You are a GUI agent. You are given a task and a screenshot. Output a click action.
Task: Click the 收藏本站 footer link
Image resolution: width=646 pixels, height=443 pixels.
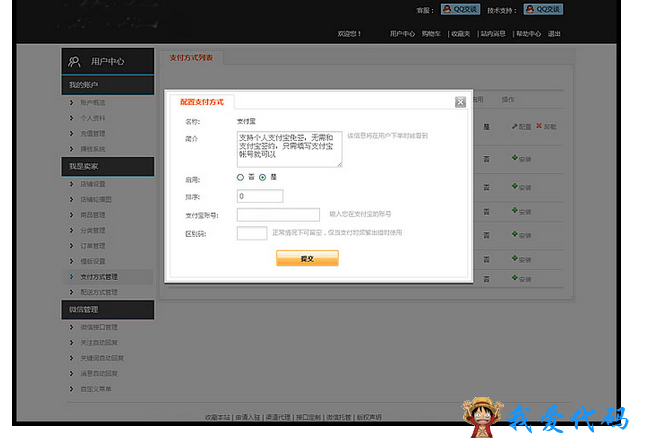(x=218, y=417)
